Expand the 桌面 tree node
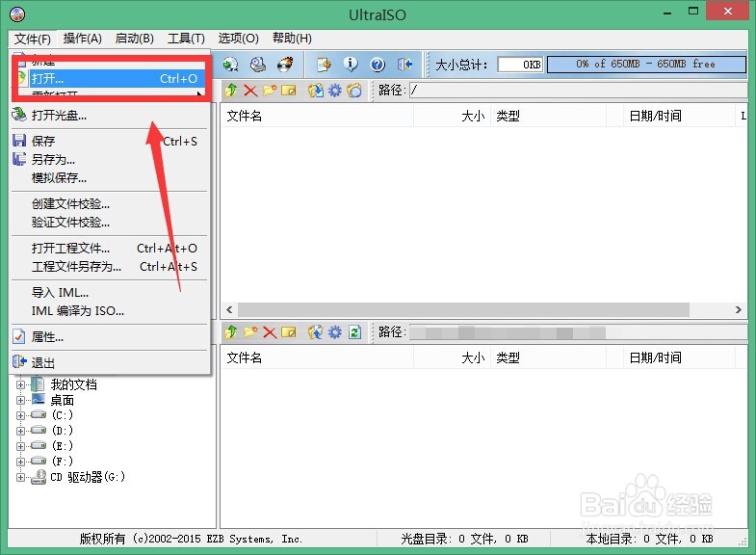Image resolution: width=756 pixels, height=555 pixels. (x=20, y=400)
